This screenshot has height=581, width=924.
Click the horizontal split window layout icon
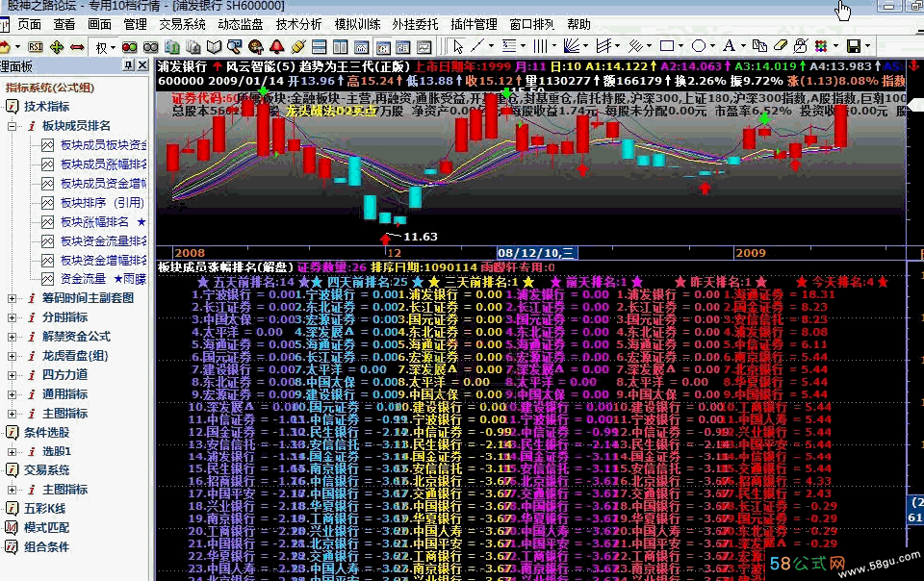pos(319,46)
